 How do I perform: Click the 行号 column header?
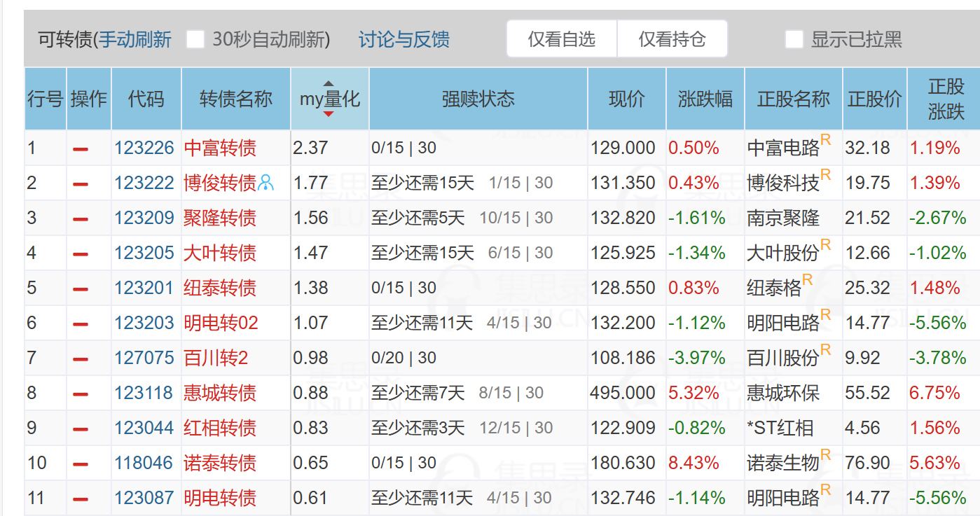click(x=46, y=99)
